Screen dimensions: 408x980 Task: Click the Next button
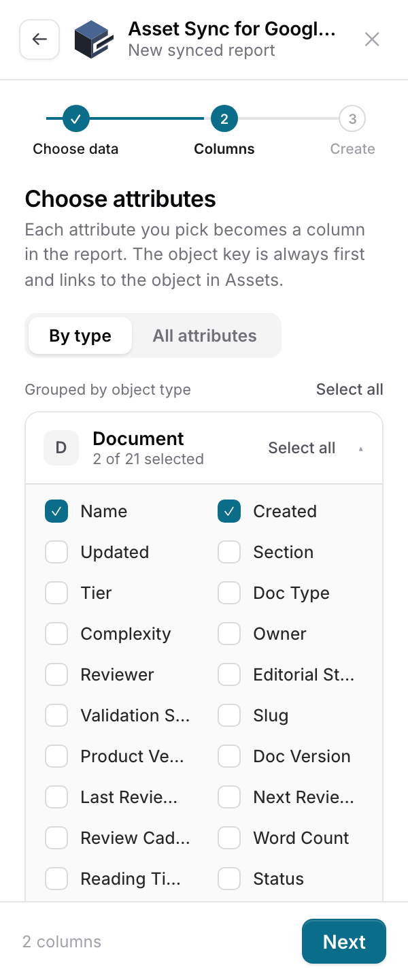[344, 941]
